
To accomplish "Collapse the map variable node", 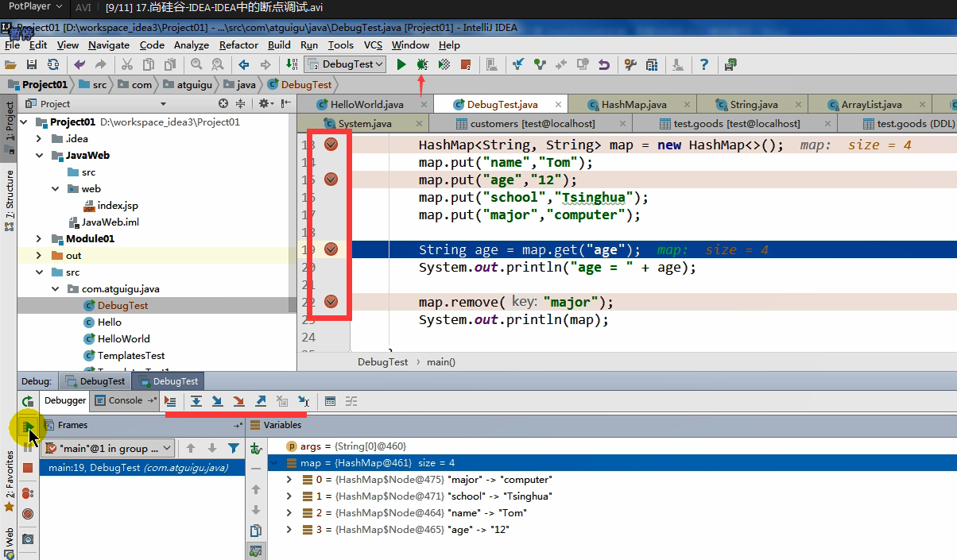I will point(275,463).
